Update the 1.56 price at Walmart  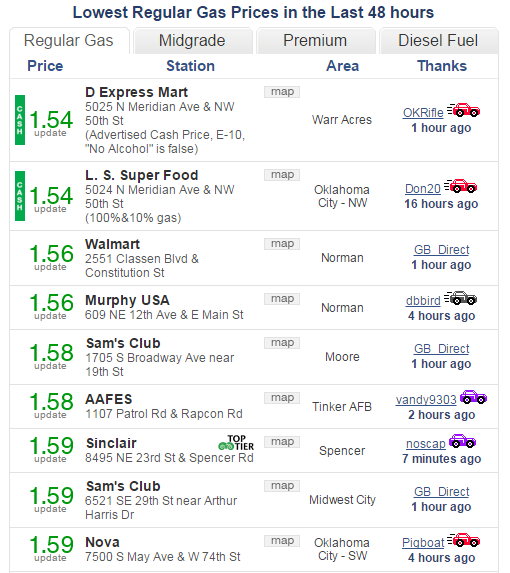pyautogui.click(x=50, y=267)
